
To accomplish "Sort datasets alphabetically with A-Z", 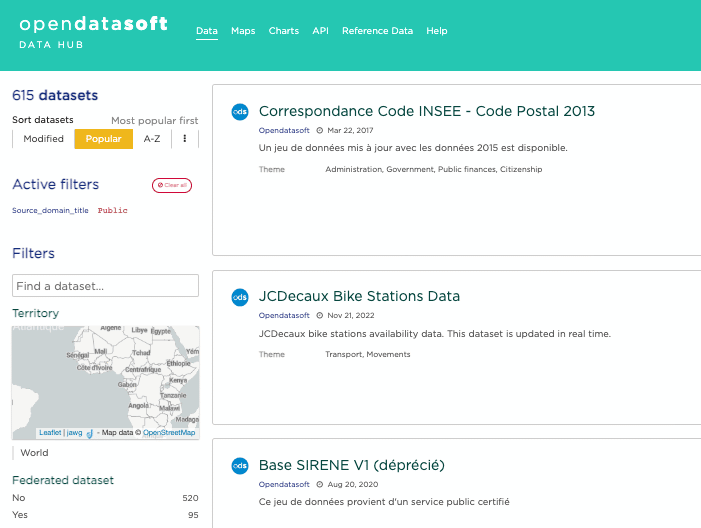I will pyautogui.click(x=152, y=139).
